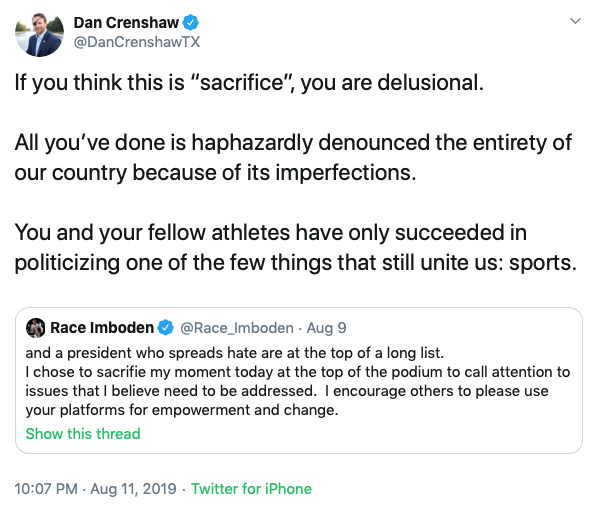The height and width of the screenshot is (511, 598).
Task: Click Dan Crenshaw's blue verified badge
Action: [191, 22]
